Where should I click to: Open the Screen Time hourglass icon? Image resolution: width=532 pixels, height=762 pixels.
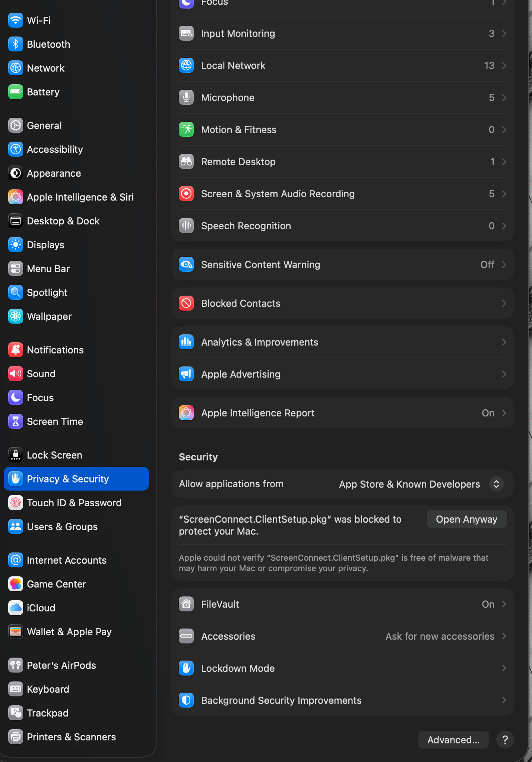click(16, 422)
